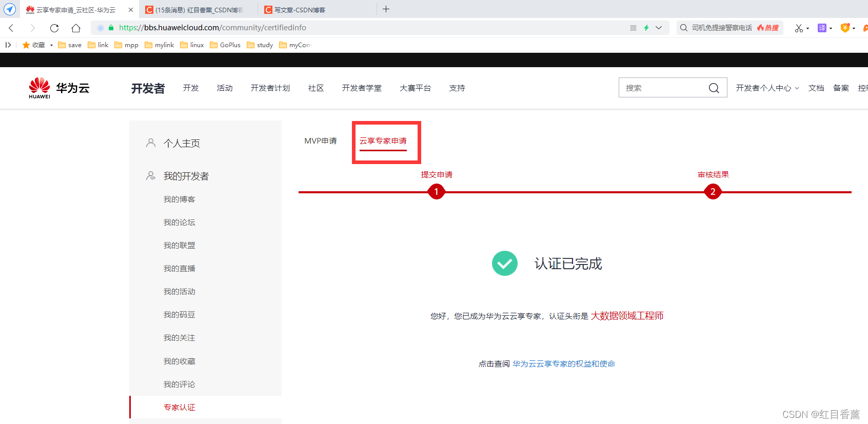The height and width of the screenshot is (424, 868).
Task: Click step 2 审核结果 progress marker
Action: 713,192
